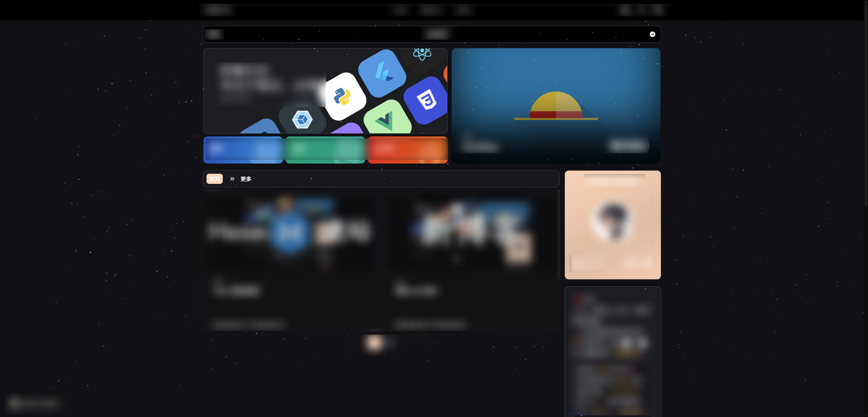The height and width of the screenshot is (417, 868).
Task: Click the round peach button below posts
Action: [375, 343]
